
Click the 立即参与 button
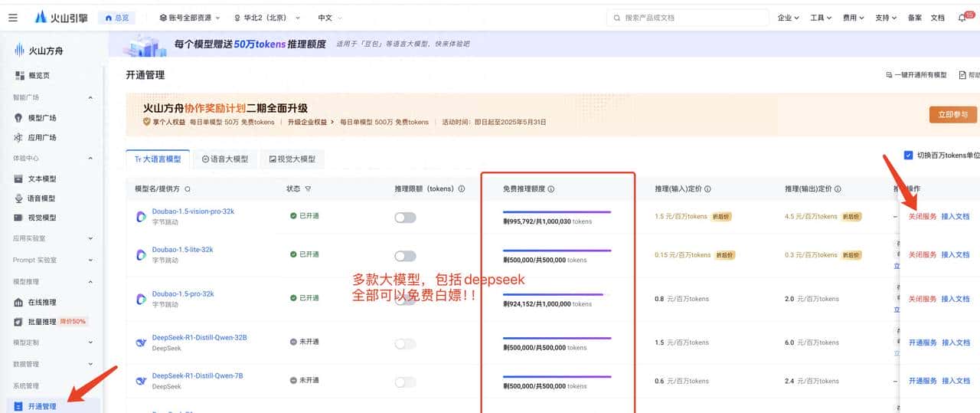953,115
